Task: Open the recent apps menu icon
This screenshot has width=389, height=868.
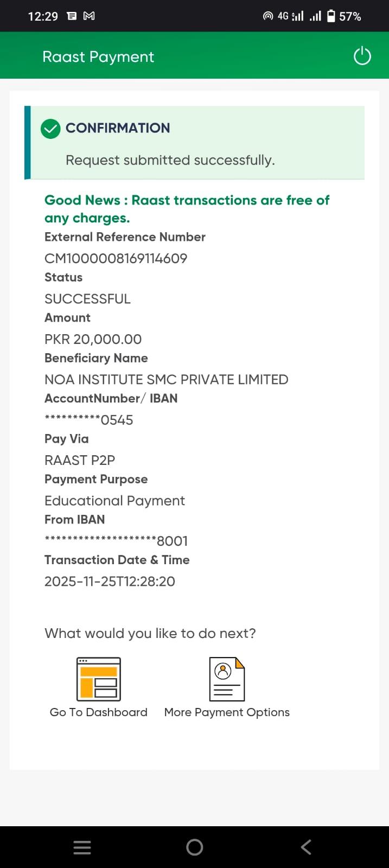Action: [x=82, y=847]
